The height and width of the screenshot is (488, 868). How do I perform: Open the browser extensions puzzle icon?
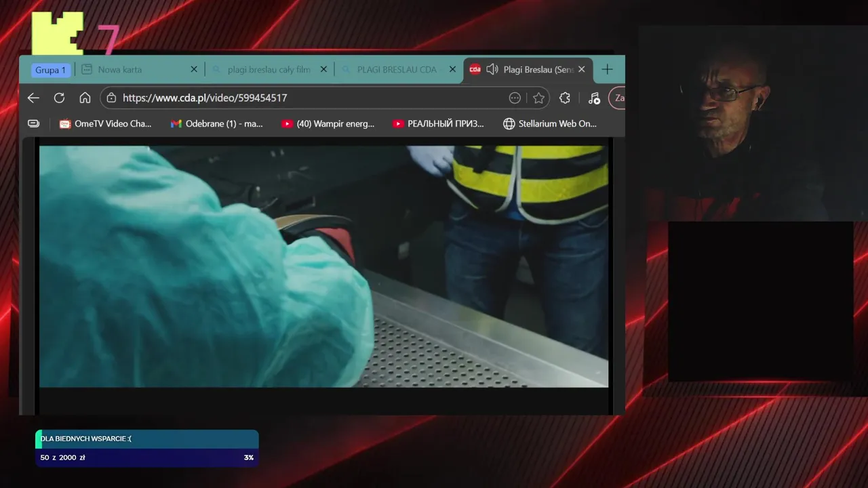[565, 98]
